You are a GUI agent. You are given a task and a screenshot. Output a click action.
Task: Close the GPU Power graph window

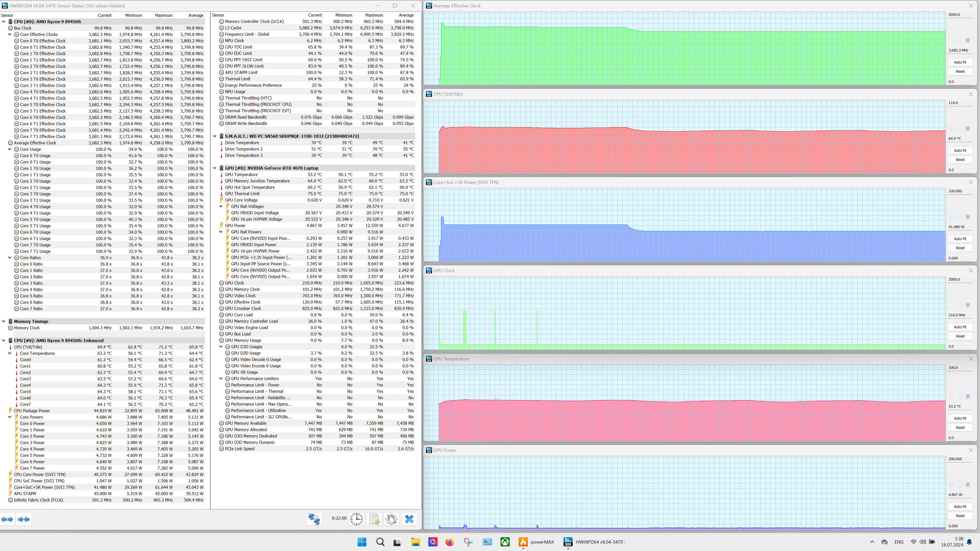tap(971, 450)
